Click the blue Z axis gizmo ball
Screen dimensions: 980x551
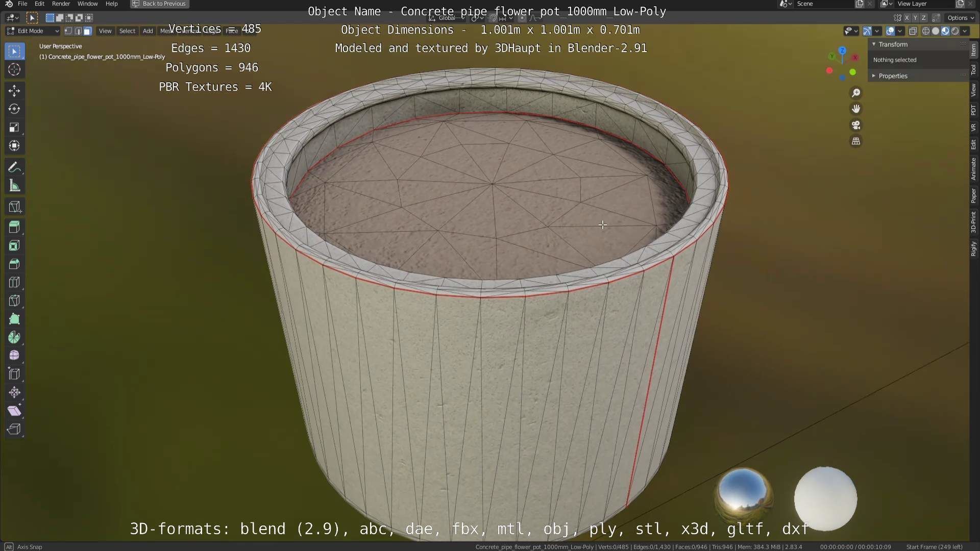point(842,51)
